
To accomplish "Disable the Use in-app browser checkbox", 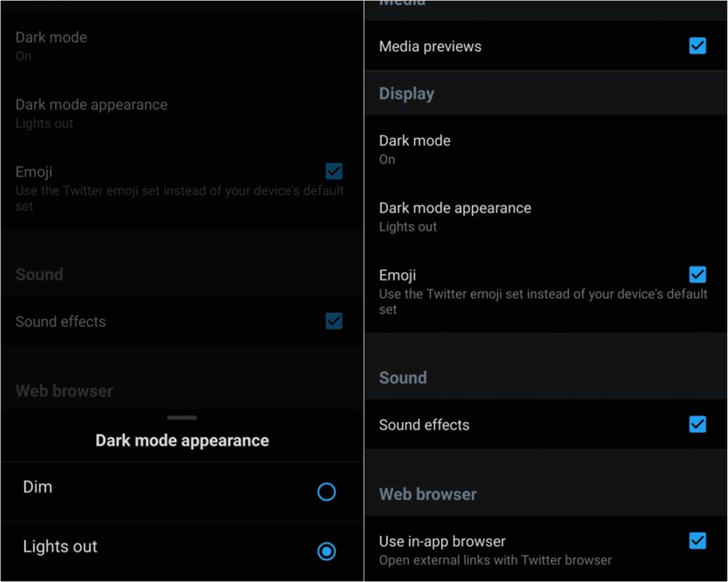I will click(x=697, y=541).
